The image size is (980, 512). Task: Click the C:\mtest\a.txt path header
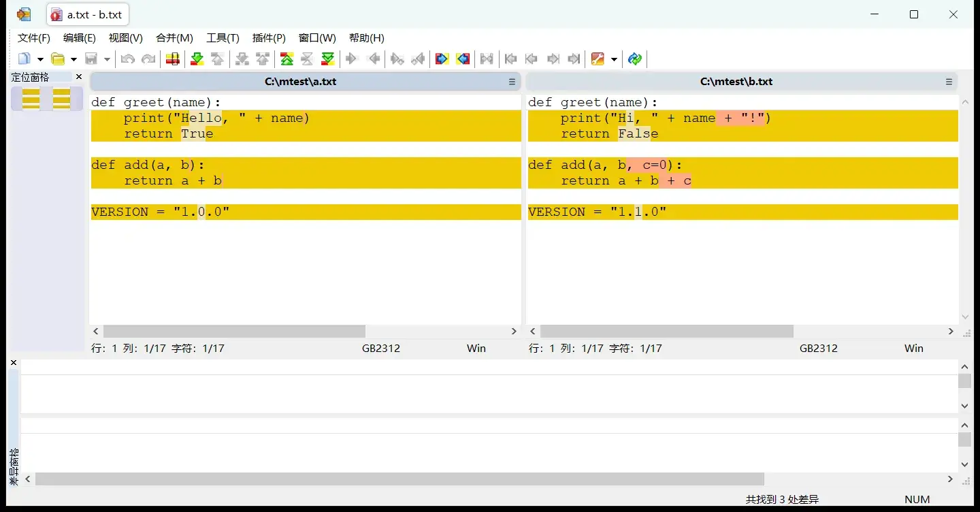pyautogui.click(x=301, y=82)
